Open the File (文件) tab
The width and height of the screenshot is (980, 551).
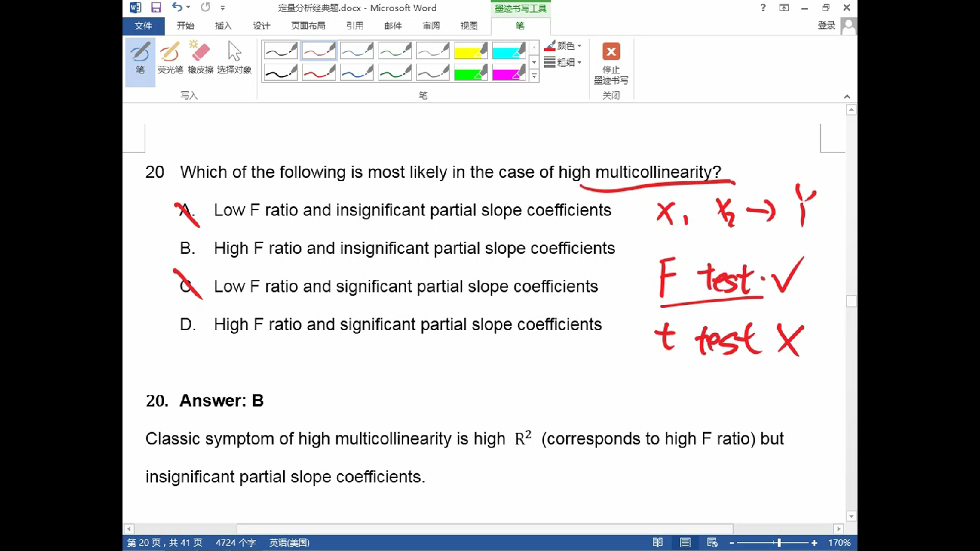(x=143, y=26)
